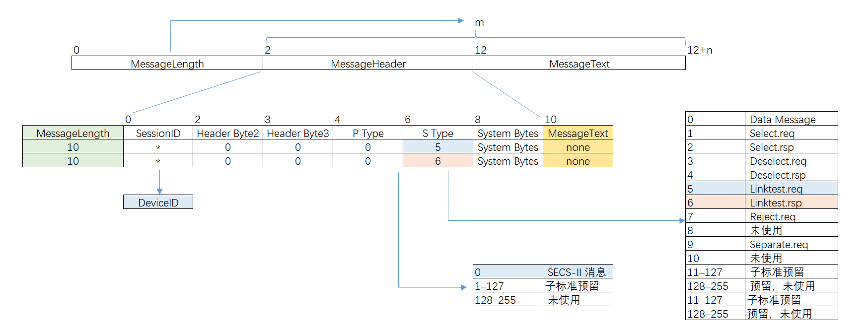
Task: Click the blue DeviceID box
Action: (158, 202)
